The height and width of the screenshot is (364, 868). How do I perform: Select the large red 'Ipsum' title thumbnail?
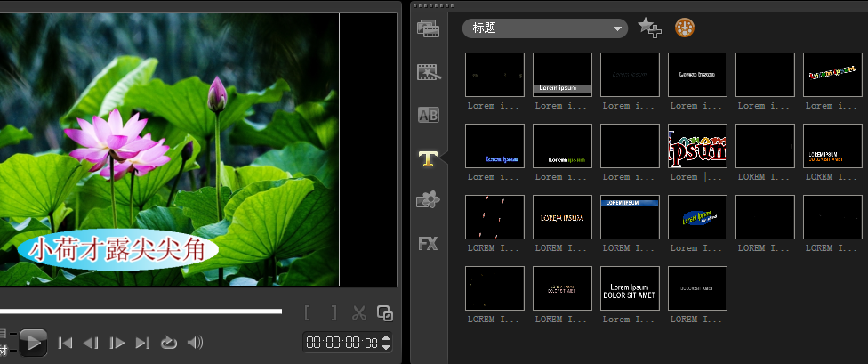coord(696,146)
